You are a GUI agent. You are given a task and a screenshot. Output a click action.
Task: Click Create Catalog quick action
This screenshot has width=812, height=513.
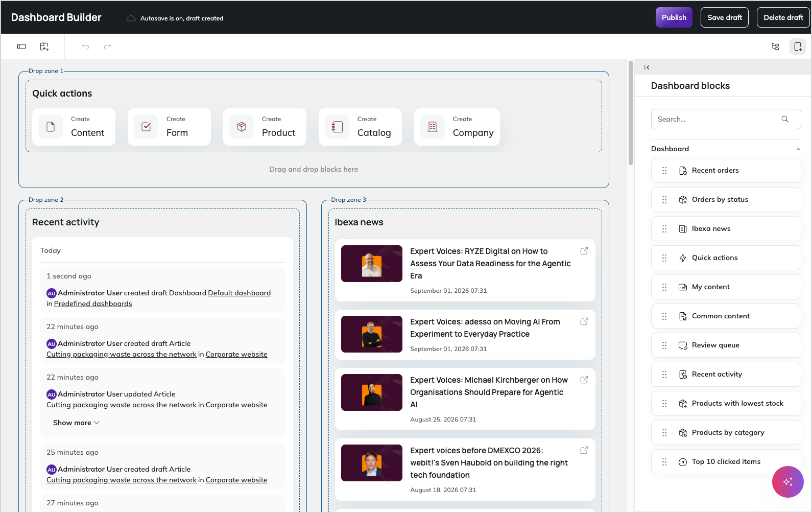(360, 127)
